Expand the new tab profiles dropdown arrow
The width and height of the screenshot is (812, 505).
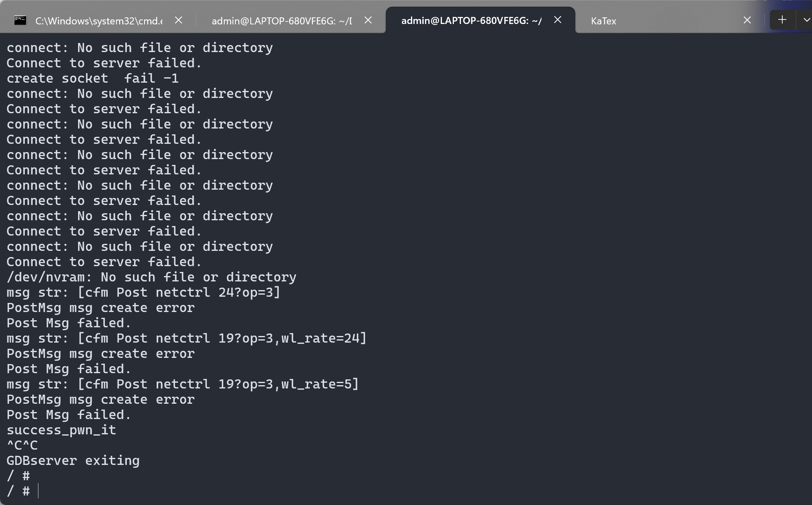click(806, 20)
